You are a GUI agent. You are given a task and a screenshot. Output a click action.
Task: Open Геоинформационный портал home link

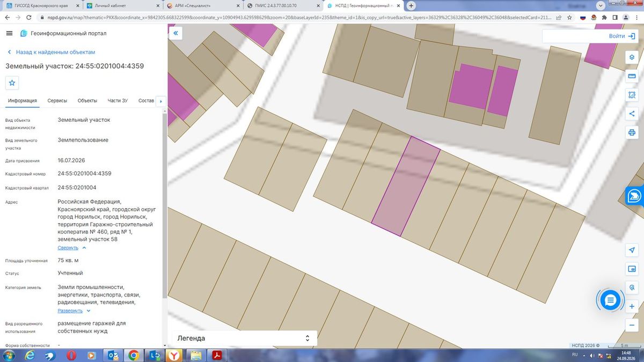coord(63,33)
